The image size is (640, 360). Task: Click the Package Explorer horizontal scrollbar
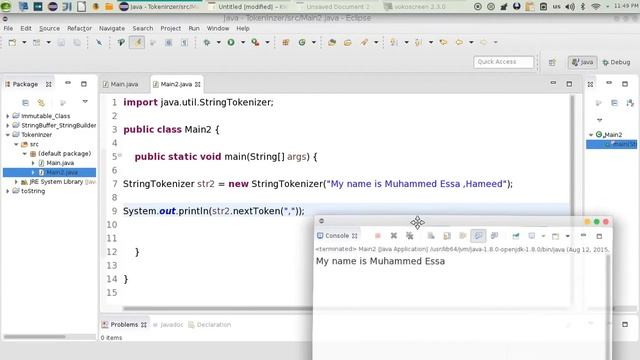tap(34, 337)
